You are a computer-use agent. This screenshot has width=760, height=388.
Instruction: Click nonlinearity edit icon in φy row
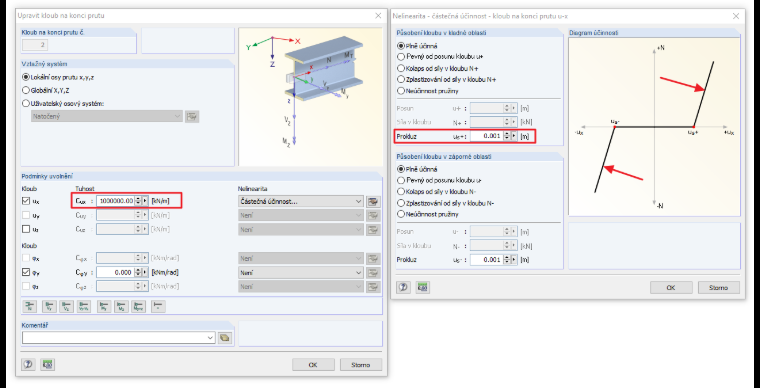tap(373, 273)
